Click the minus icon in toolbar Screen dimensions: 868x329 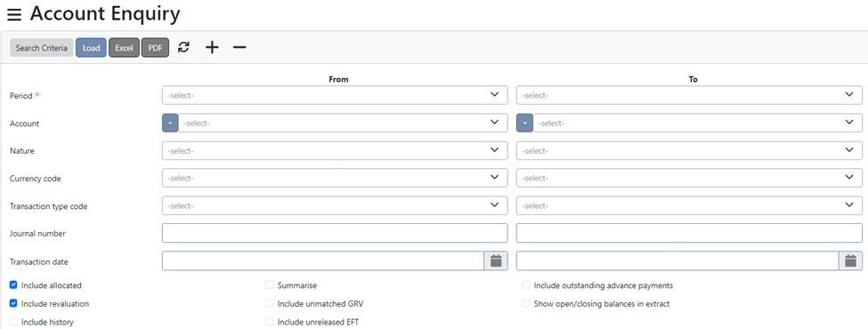(239, 47)
